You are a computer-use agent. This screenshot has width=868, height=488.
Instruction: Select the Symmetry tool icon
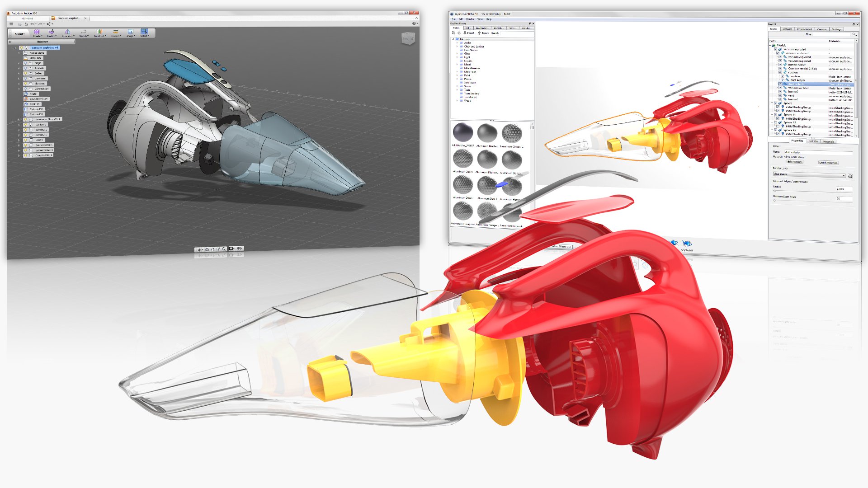(67, 32)
